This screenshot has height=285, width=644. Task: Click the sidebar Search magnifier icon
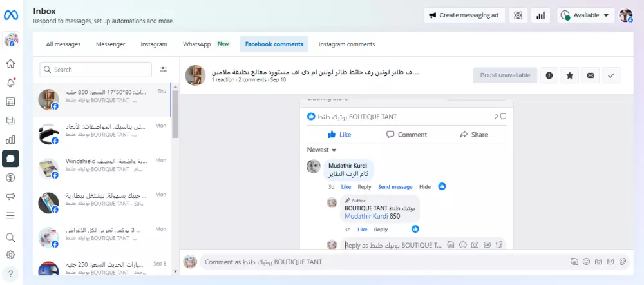pos(11,237)
